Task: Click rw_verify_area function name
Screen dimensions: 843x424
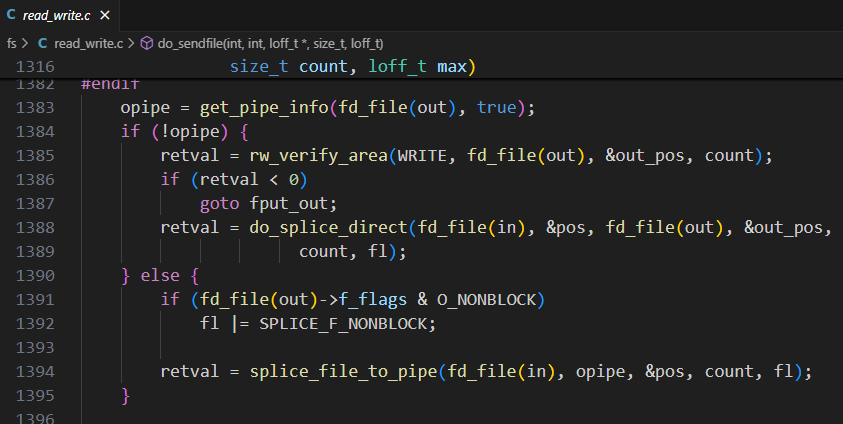Action: (x=319, y=155)
